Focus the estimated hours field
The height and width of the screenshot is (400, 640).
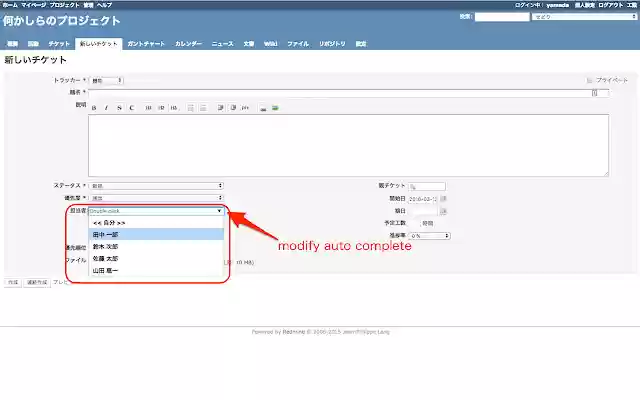[x=414, y=223]
